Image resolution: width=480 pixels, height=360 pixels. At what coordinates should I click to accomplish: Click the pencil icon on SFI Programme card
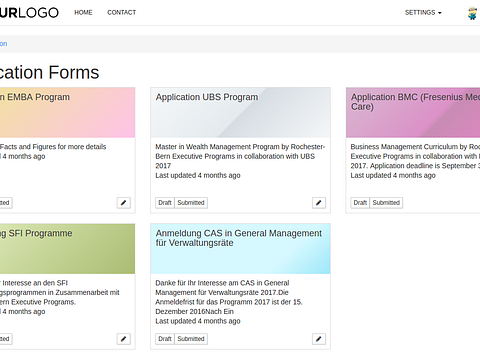(124, 339)
